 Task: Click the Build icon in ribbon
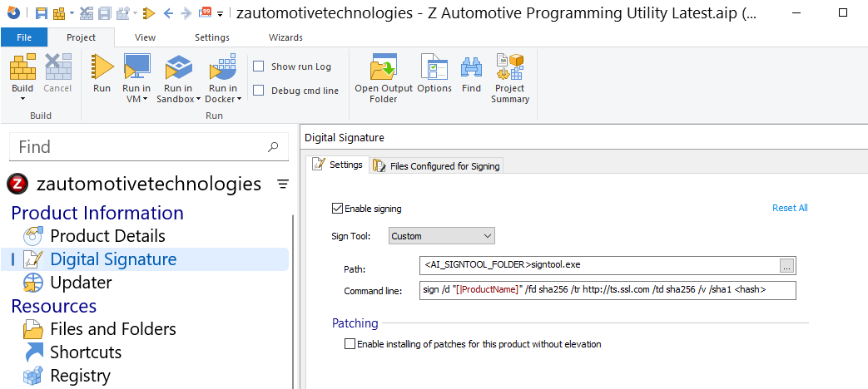[x=22, y=68]
